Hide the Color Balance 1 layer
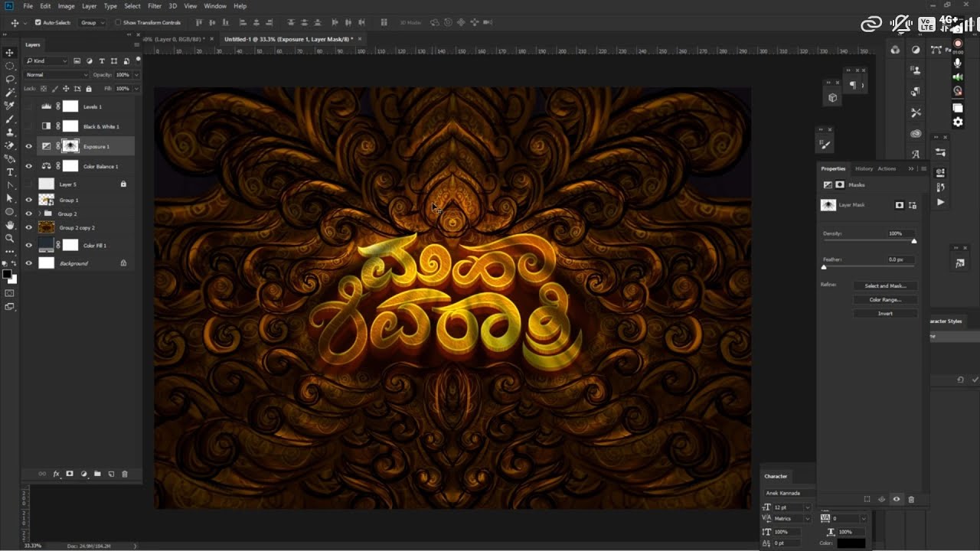 click(29, 166)
